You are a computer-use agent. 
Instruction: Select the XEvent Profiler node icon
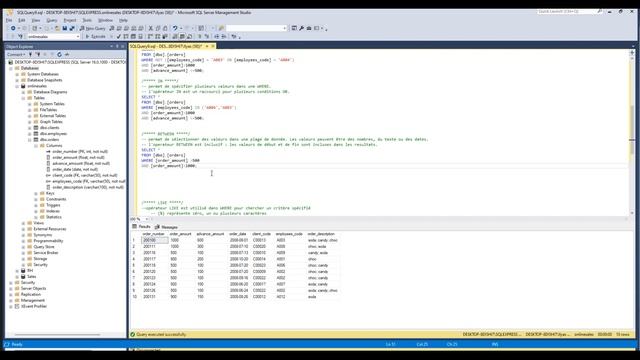17,306
